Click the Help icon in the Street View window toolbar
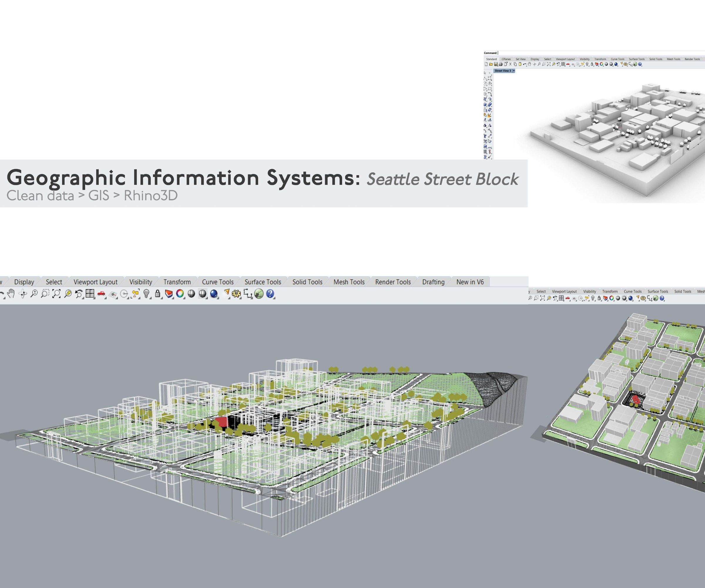705x588 pixels. pos(640,64)
